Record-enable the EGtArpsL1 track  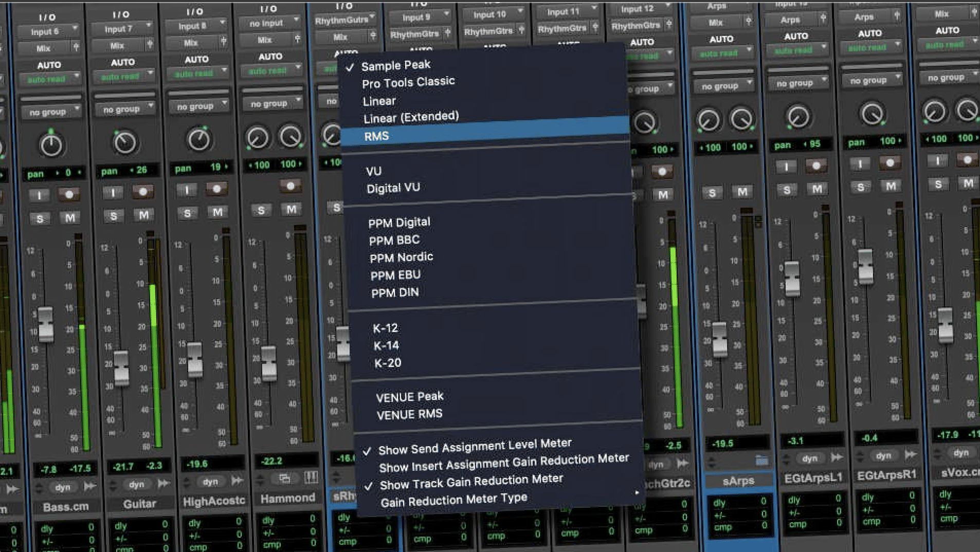click(x=816, y=165)
